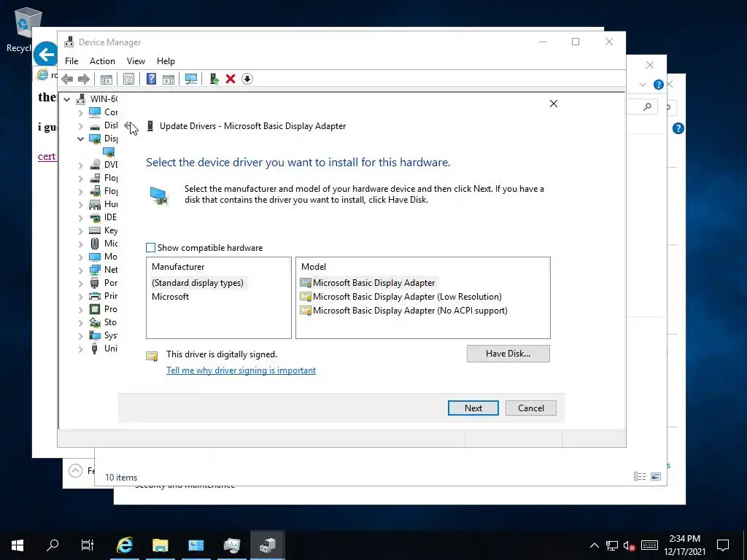Toggle the Show/Hide Action Pane toolbar icon
747x560 pixels.
(169, 79)
